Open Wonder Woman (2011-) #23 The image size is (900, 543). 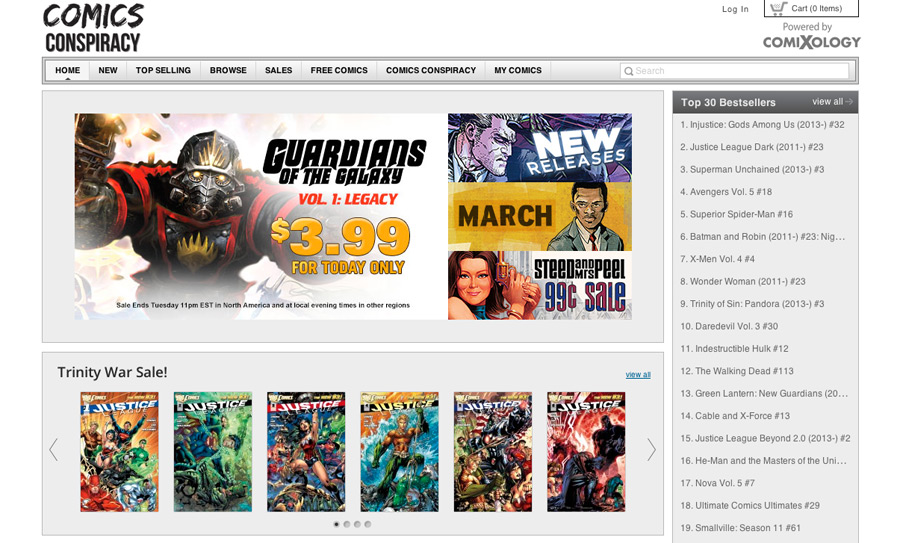[x=743, y=281]
